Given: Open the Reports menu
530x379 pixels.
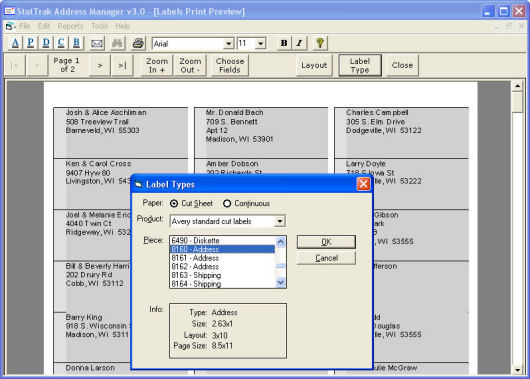Looking at the screenshot, I should click(x=70, y=26).
